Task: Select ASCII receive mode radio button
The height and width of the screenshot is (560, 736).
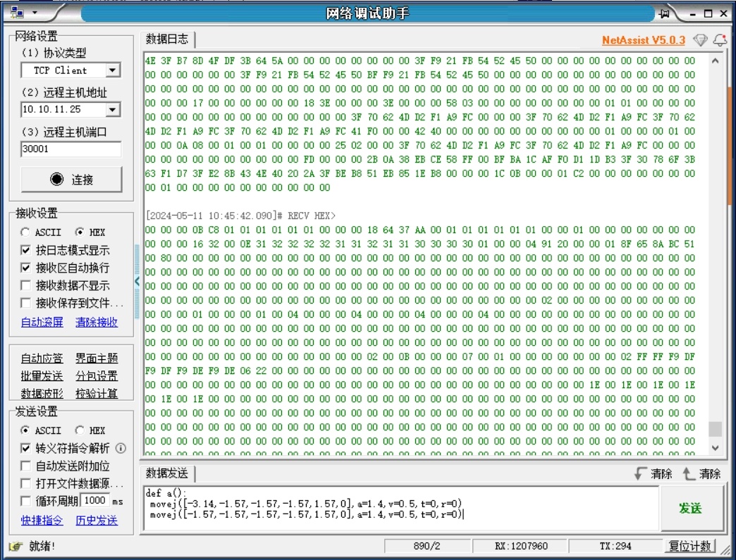Action: click(26, 232)
